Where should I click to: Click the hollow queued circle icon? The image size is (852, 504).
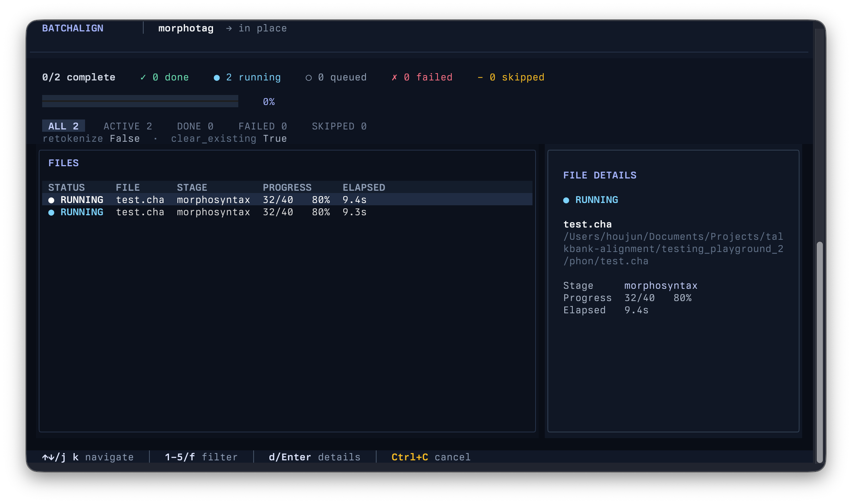click(x=309, y=78)
